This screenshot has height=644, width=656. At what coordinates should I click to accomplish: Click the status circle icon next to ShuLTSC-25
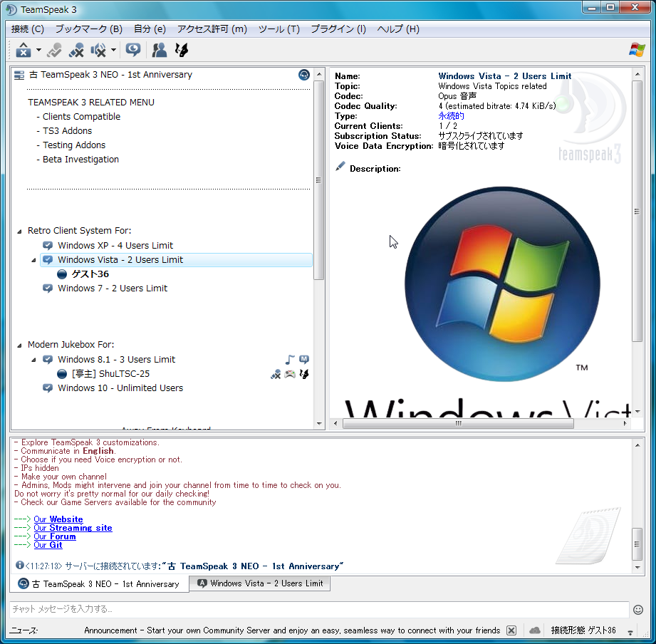[x=62, y=374]
